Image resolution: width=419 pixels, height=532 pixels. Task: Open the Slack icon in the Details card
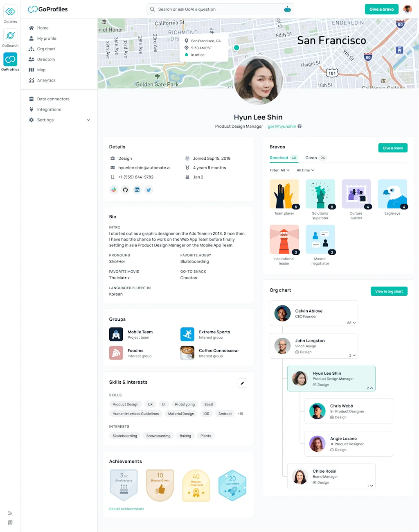(x=114, y=190)
